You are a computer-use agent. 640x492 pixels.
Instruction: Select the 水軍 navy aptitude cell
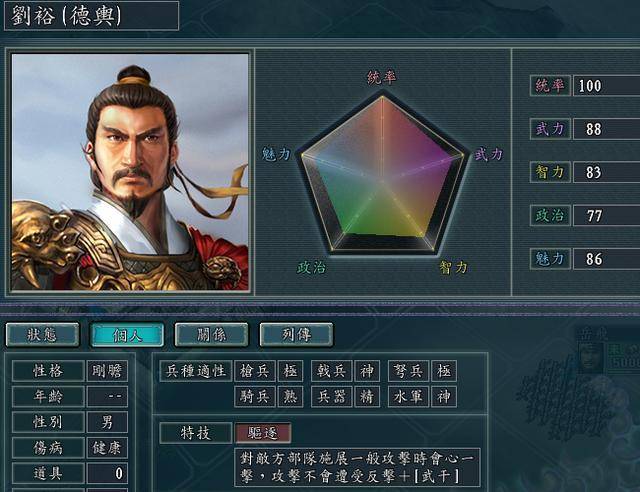click(408, 396)
